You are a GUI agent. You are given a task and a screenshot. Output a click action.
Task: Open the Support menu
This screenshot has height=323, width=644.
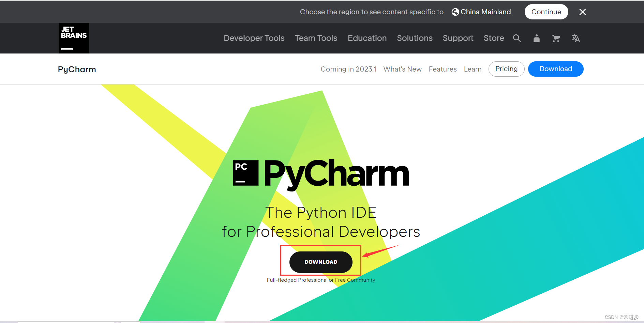coord(458,38)
